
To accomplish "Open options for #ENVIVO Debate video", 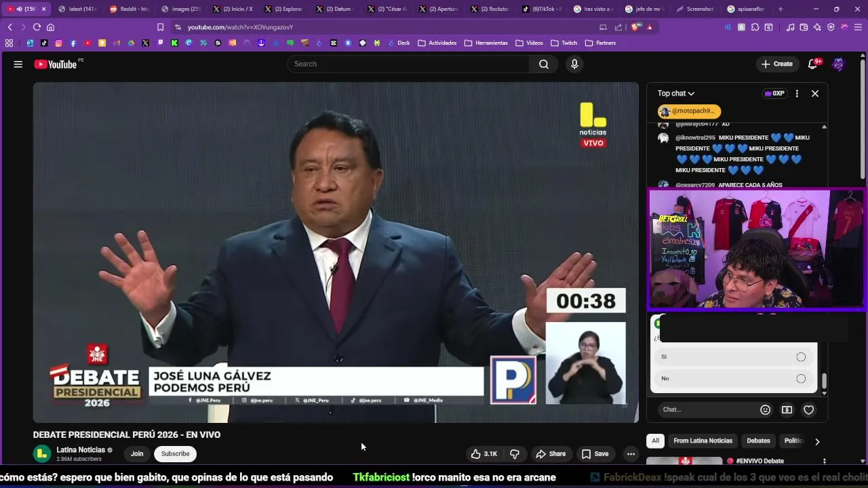I will 824,462.
